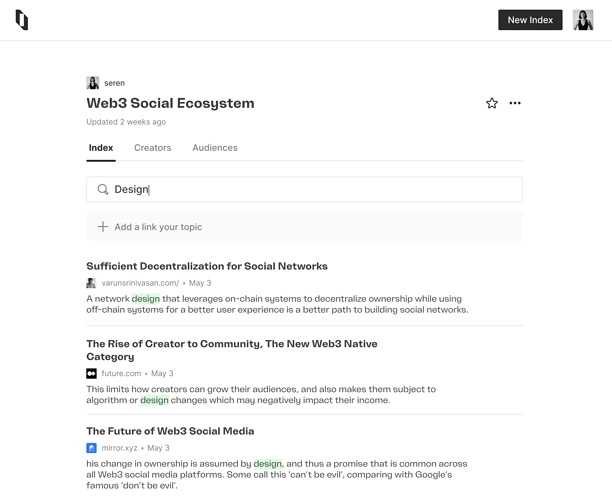
Task: Switch to the Audiences tab
Action: tap(215, 148)
